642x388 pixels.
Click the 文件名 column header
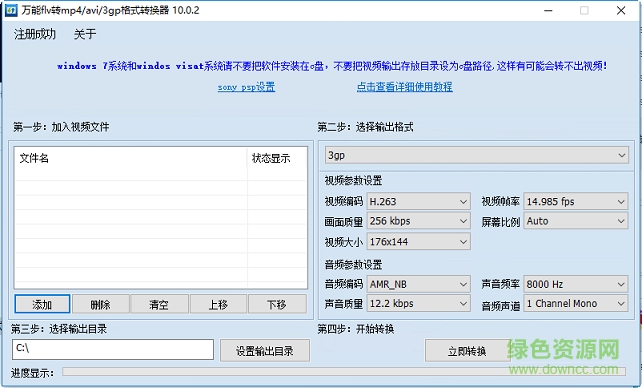(131, 158)
